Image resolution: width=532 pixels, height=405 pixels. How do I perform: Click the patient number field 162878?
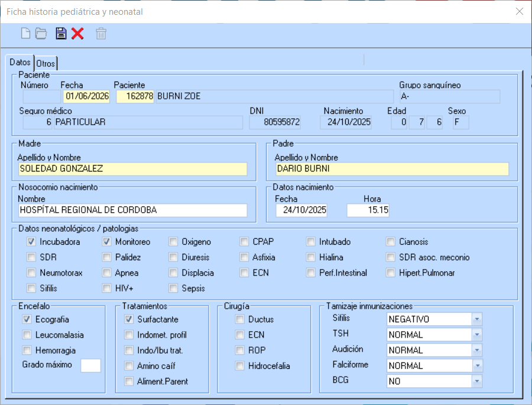(x=135, y=96)
